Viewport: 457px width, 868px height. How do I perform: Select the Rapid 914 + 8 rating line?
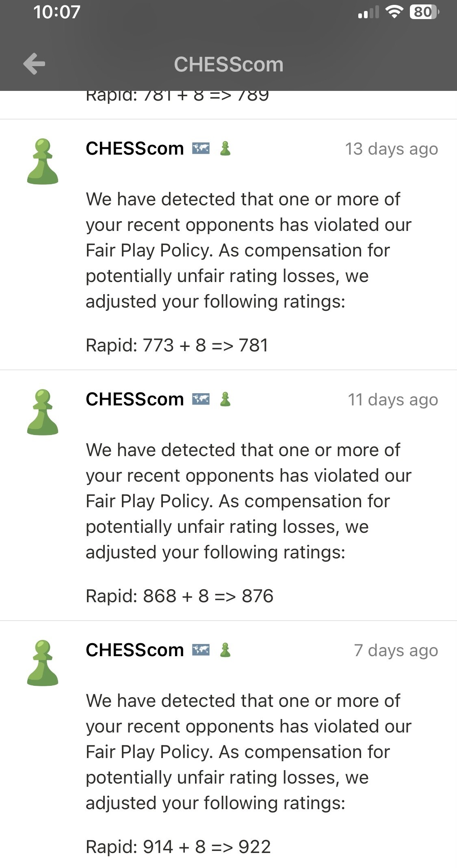pyautogui.click(x=178, y=847)
